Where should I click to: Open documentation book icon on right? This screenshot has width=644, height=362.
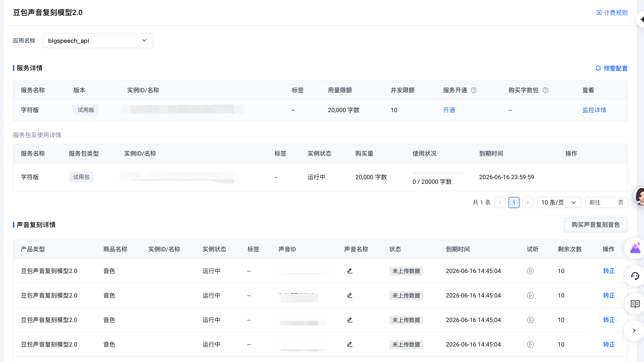tap(635, 304)
